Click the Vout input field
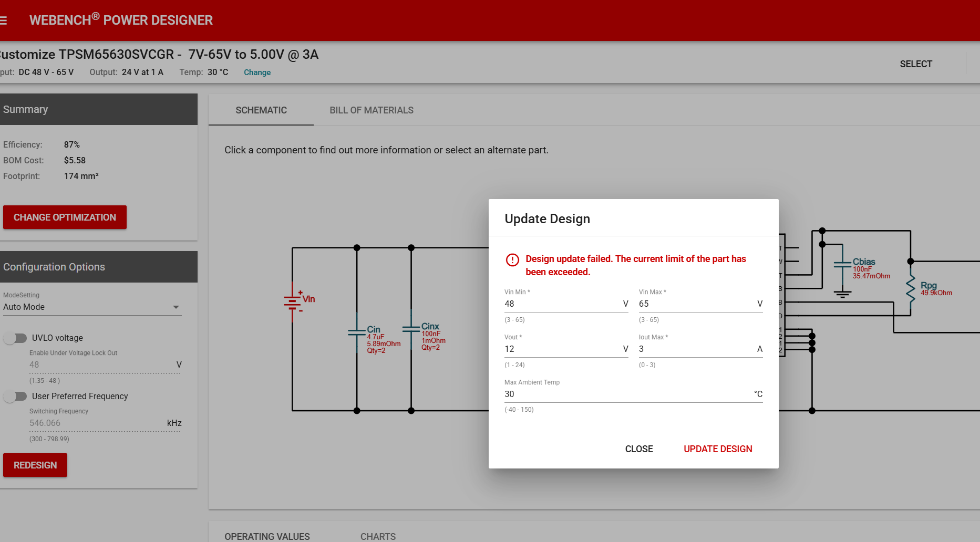 566,349
